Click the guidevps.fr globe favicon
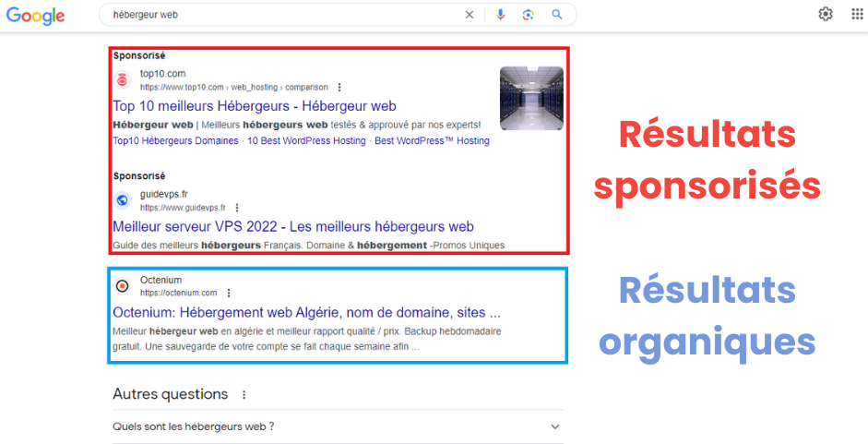 (123, 200)
